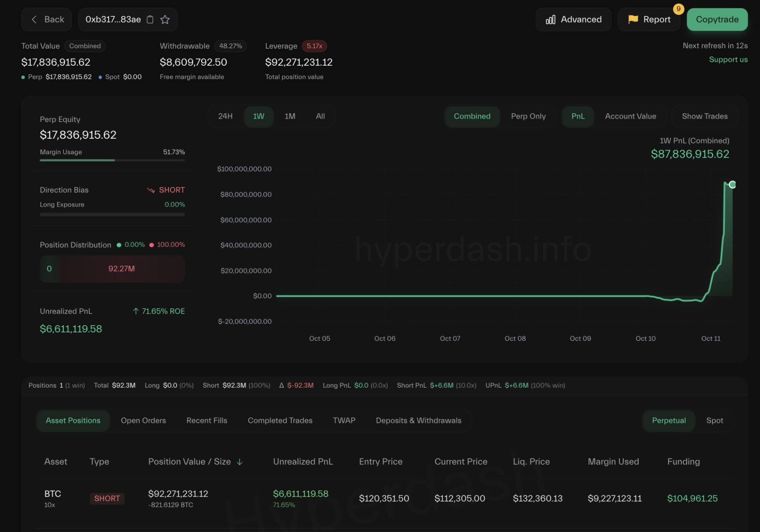This screenshot has height=532, width=760.
Task: Copy the wallet address via clipboard icon
Action: (150, 19)
